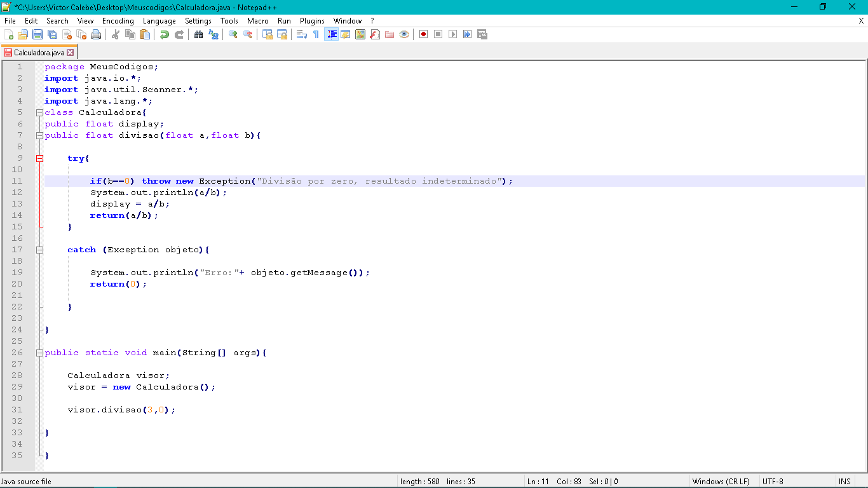Click the Zoom In magnifier icon

tap(233, 34)
